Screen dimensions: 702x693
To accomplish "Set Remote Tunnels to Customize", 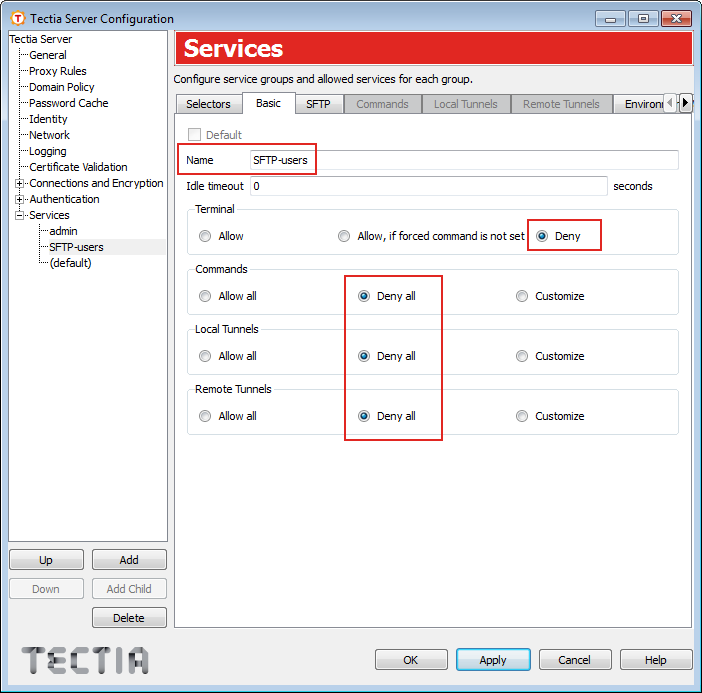I will 522,416.
